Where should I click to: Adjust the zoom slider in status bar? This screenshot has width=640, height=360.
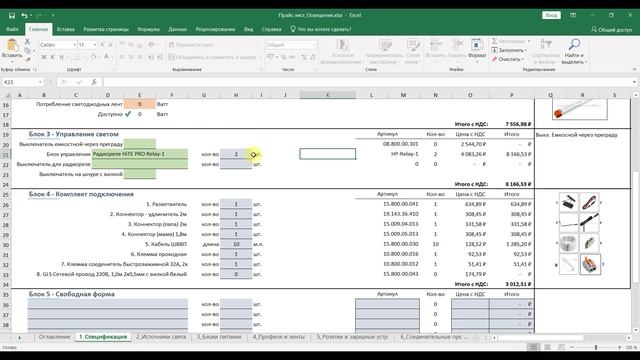596,347
